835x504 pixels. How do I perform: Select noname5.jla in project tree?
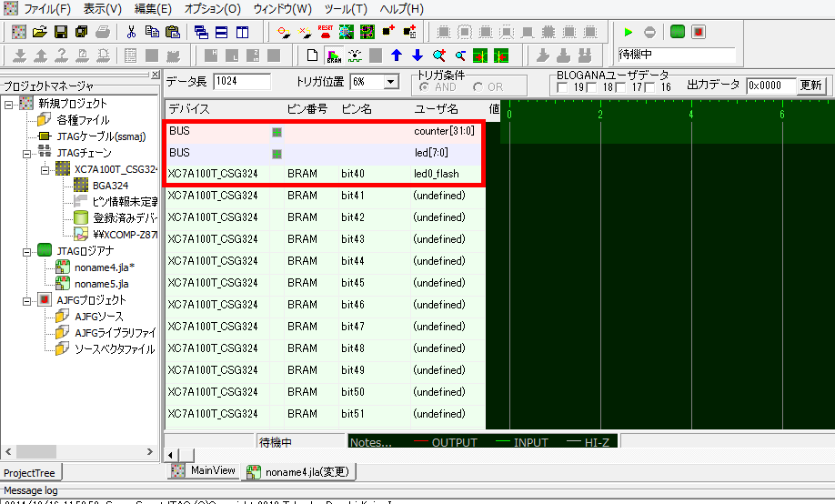(104, 284)
